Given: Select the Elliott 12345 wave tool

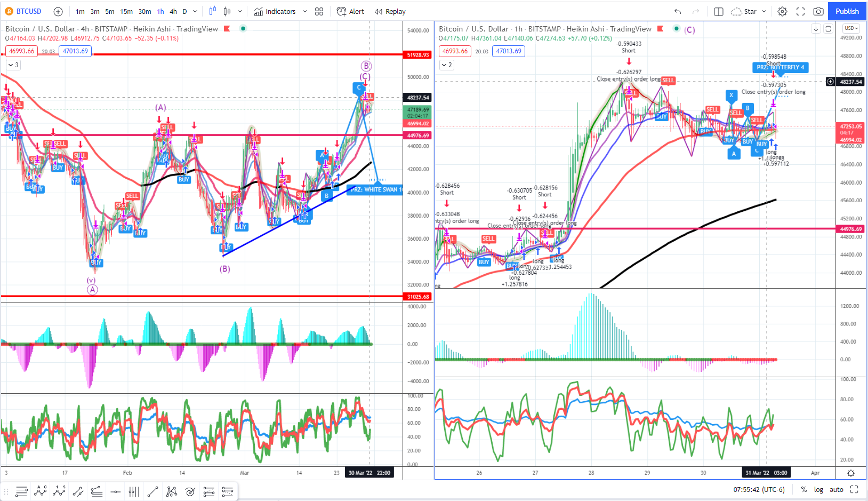Looking at the screenshot, I should pos(59,491).
